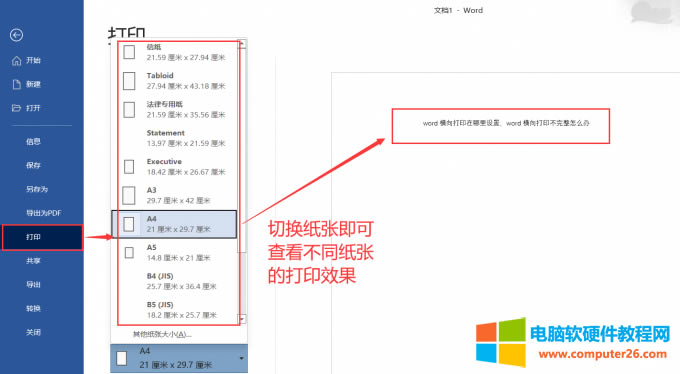This screenshot has width=680, height=374.
Task: Select the A5 paper size icon
Action: click(x=129, y=253)
